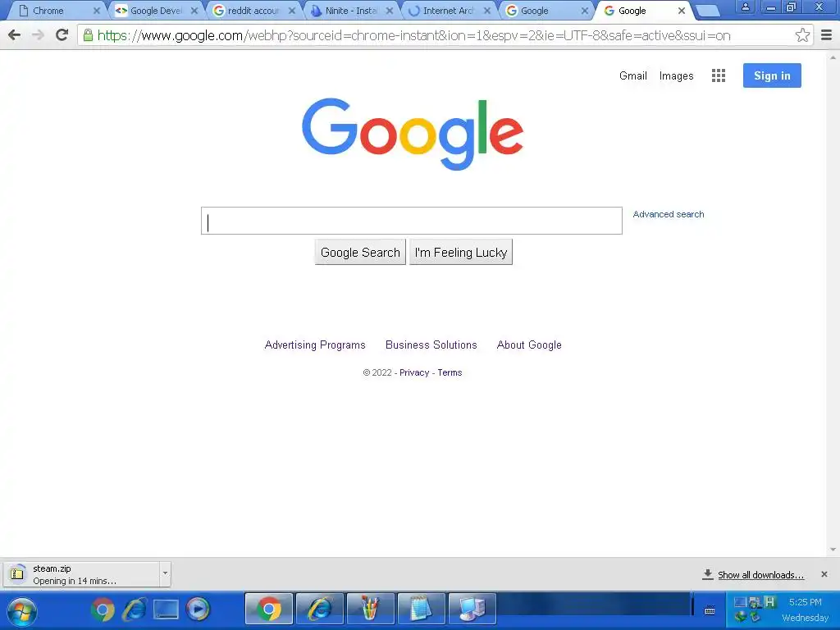Click the Show Desktop quick launch icon
Viewport: 840px width, 630px height.
(x=166, y=609)
